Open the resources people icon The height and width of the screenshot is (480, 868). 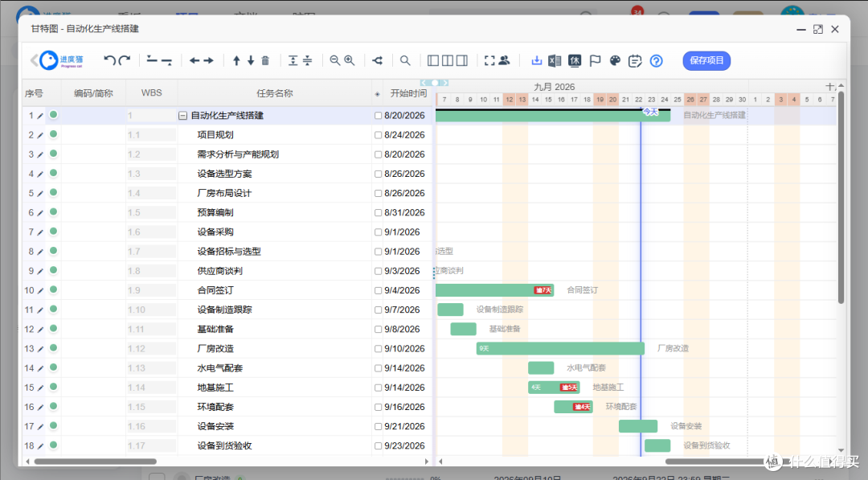504,60
